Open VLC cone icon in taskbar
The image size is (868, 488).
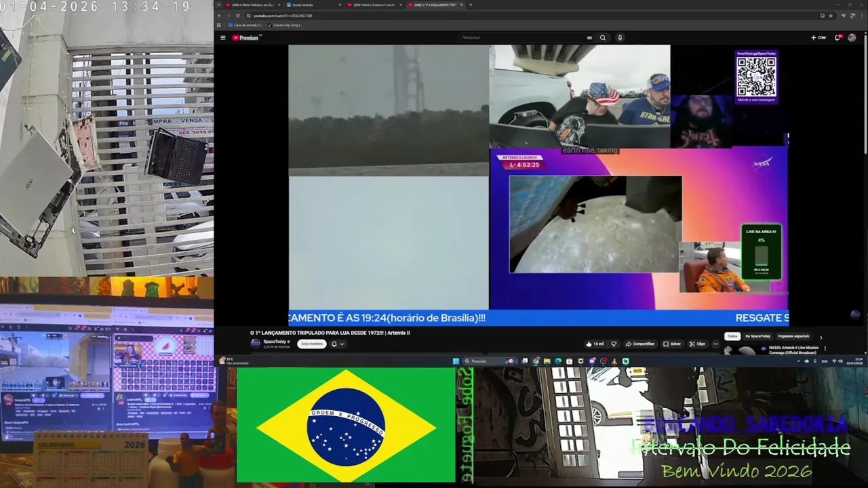point(614,361)
